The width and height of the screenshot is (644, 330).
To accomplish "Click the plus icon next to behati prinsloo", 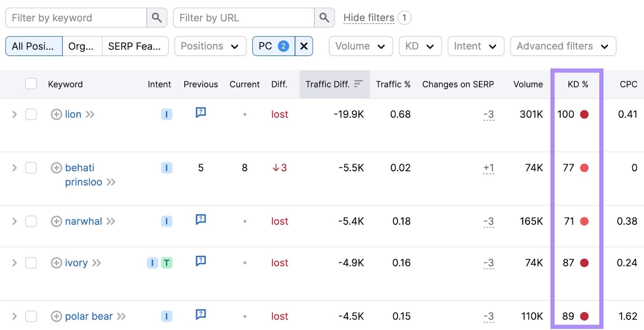I will [x=56, y=168].
